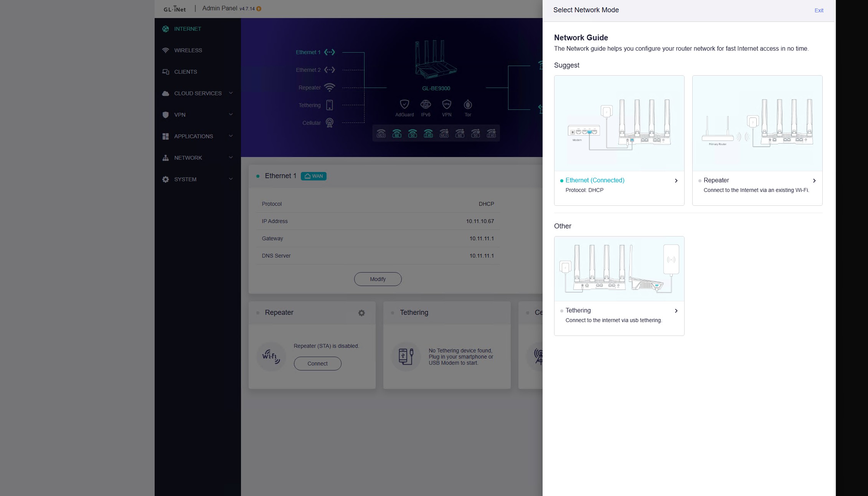
Task: Click the Repeater Wi-Fi icon in diagram
Action: (x=330, y=88)
